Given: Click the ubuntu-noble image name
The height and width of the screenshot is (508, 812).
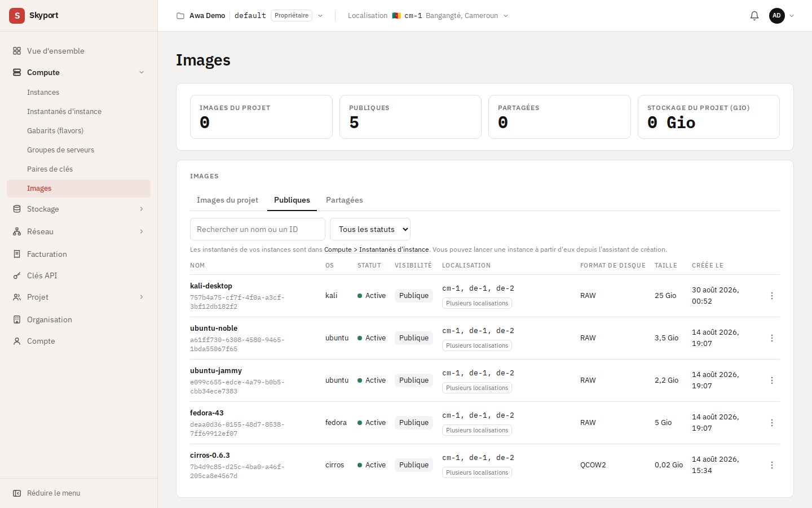Looking at the screenshot, I should 214,329.
